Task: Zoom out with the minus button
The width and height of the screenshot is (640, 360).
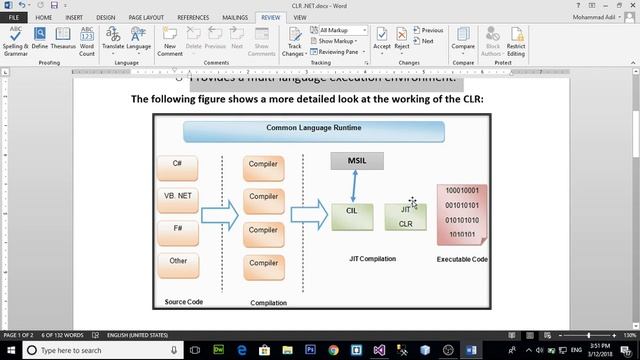Action: coord(560,335)
